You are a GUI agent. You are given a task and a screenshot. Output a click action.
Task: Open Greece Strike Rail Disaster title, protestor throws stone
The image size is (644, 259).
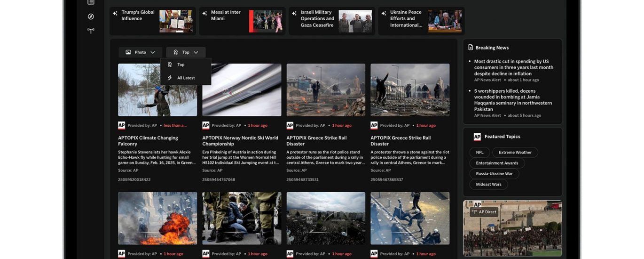[x=401, y=141]
